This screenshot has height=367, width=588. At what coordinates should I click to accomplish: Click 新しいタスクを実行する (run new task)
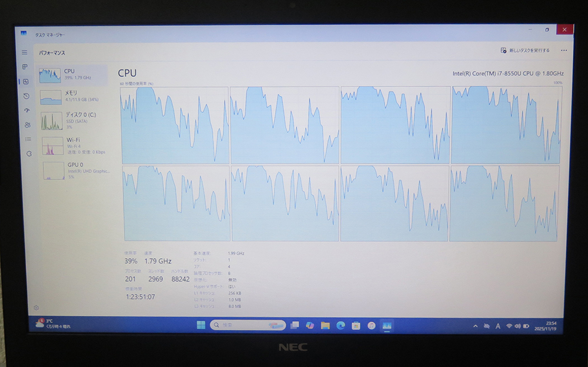(525, 51)
